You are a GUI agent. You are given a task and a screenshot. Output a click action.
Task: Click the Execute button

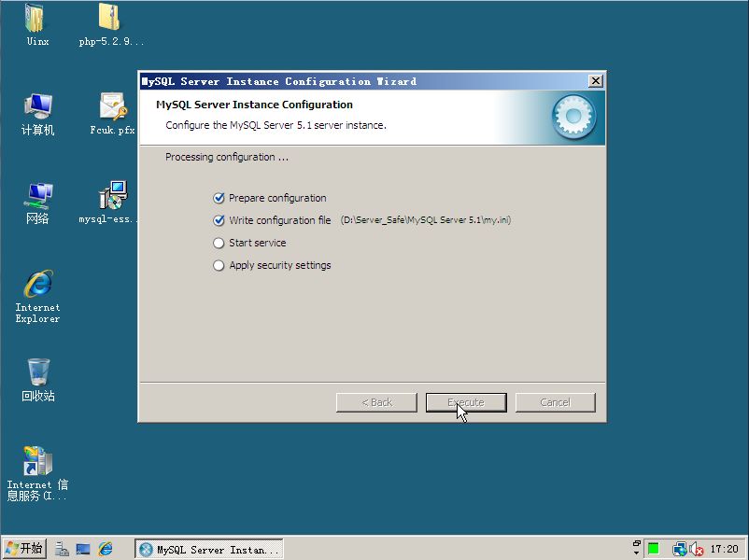(466, 402)
